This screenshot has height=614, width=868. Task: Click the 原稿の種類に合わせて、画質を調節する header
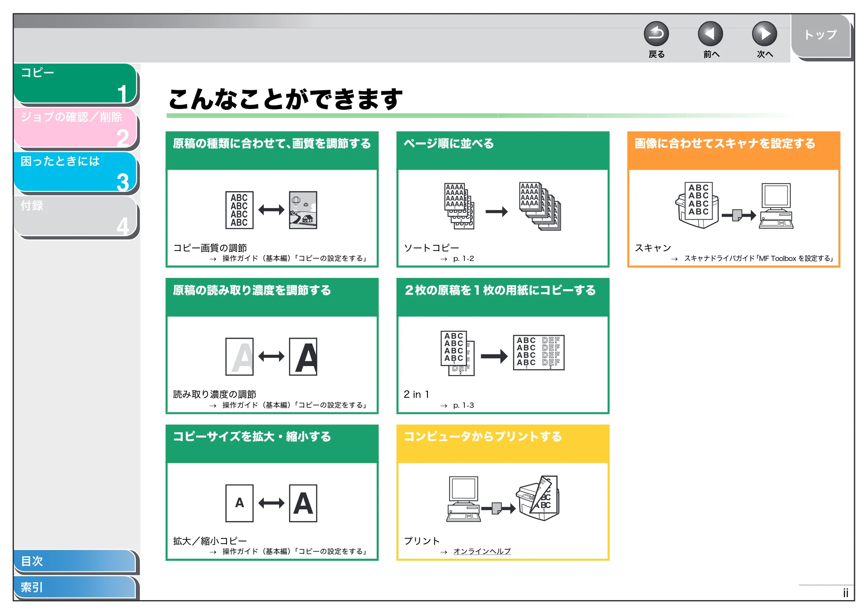[x=272, y=150]
